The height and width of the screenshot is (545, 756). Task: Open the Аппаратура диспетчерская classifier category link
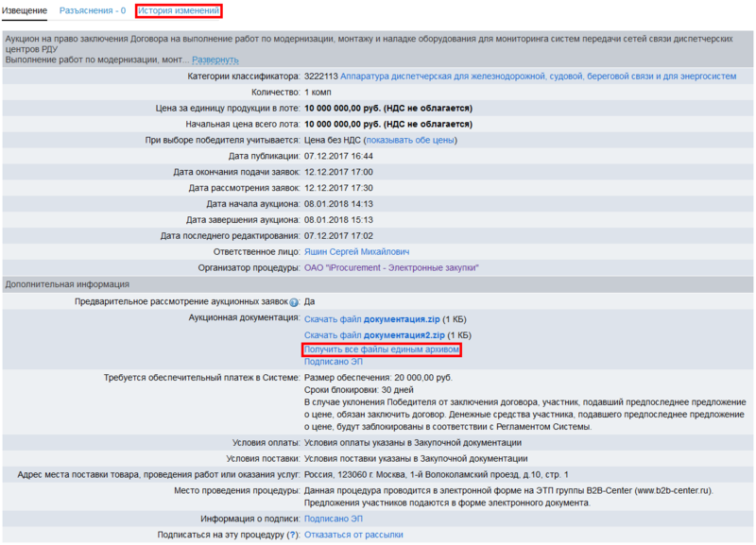(538, 76)
